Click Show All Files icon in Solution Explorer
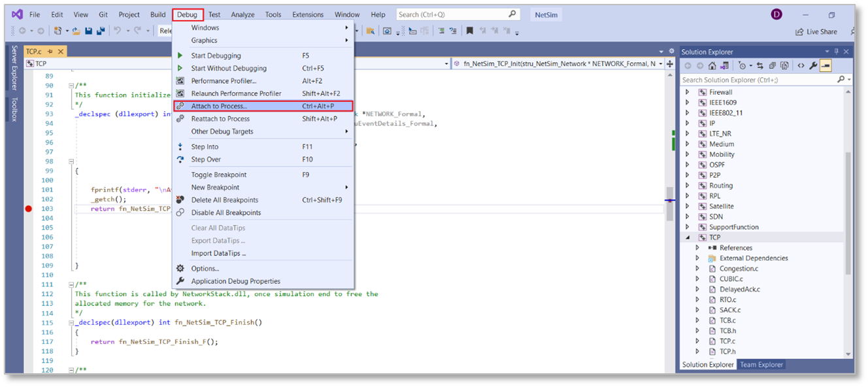The height and width of the screenshot is (387, 868). point(784,65)
